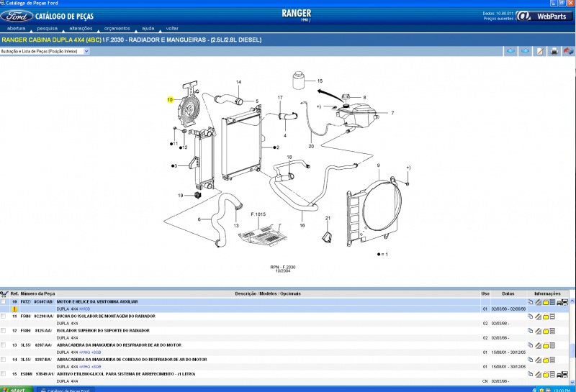
Task: Click Descrição / Modelos / Opcionais column header
Action: (x=268, y=293)
